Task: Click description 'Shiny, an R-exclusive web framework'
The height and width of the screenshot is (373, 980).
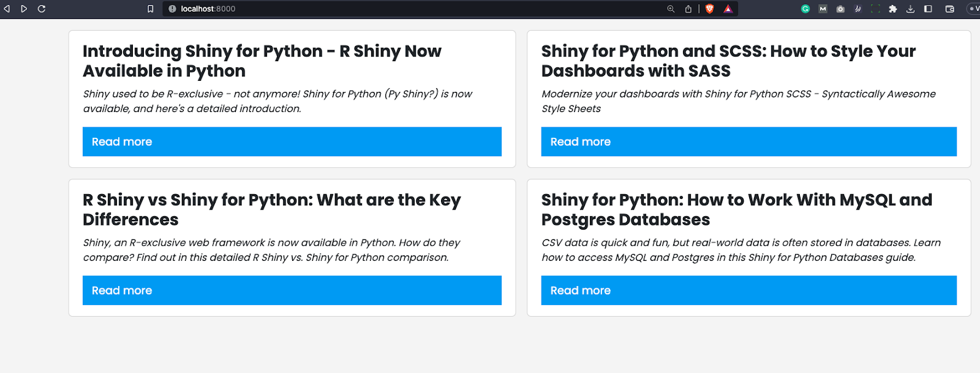Action: tap(271, 250)
